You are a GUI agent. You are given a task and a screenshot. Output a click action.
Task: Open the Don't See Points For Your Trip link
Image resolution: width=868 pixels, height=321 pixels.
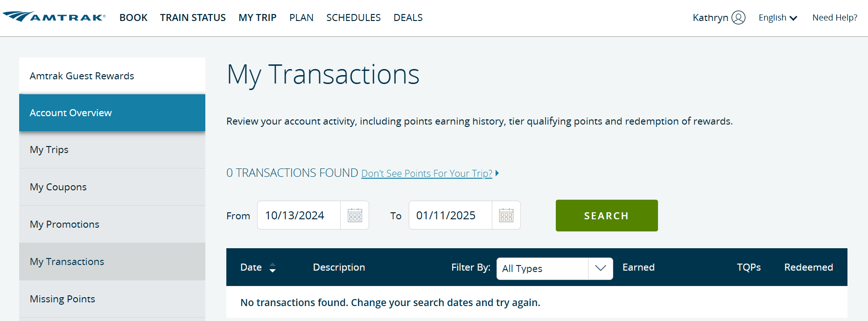coord(427,173)
